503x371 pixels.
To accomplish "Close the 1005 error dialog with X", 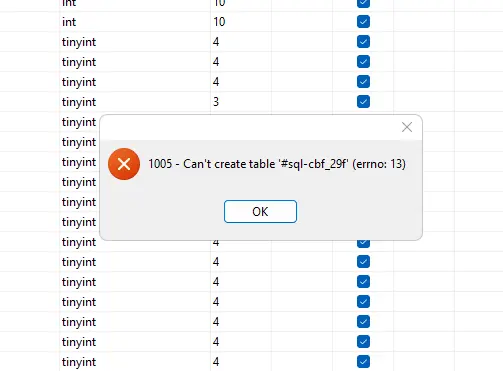I will click(x=407, y=127).
